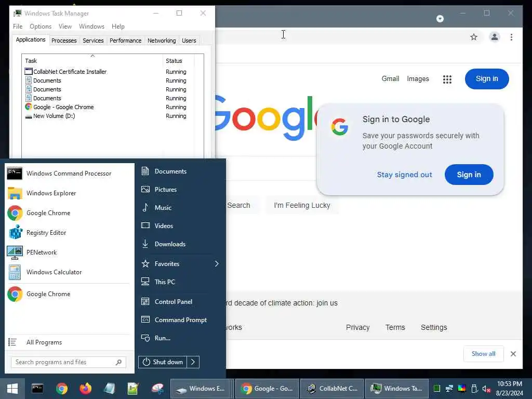532x399 pixels.
Task: Open the View menu in Task Manager
Action: (x=65, y=26)
